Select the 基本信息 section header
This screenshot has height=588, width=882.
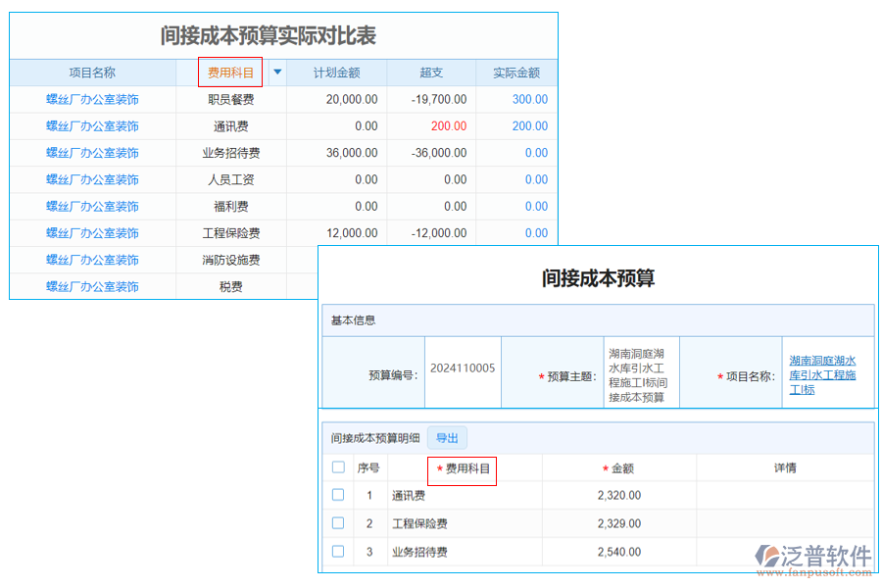[353, 318]
